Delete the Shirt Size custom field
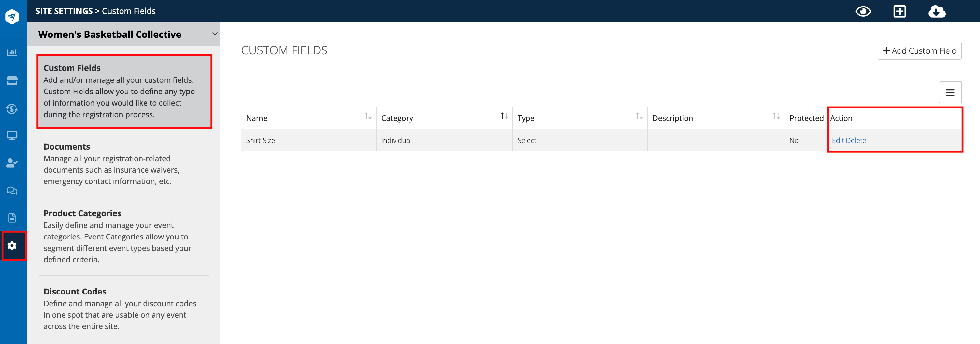Viewport: 980px width, 344px height. coord(856,141)
